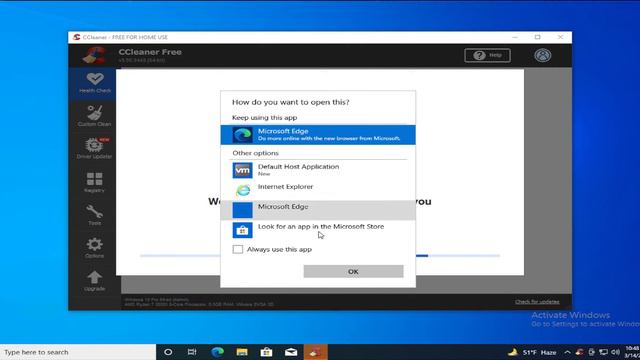Image resolution: width=640 pixels, height=360 pixels.
Task: Open Driver Updater in CCleaner sidebar
Action: [95, 149]
